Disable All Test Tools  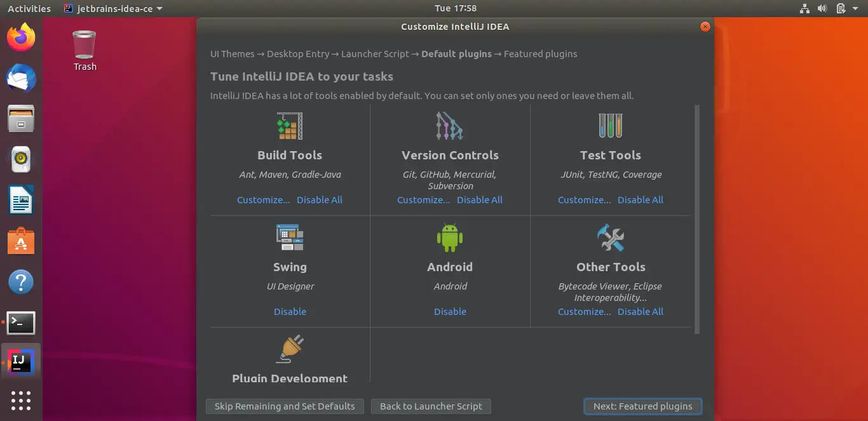[641, 199]
